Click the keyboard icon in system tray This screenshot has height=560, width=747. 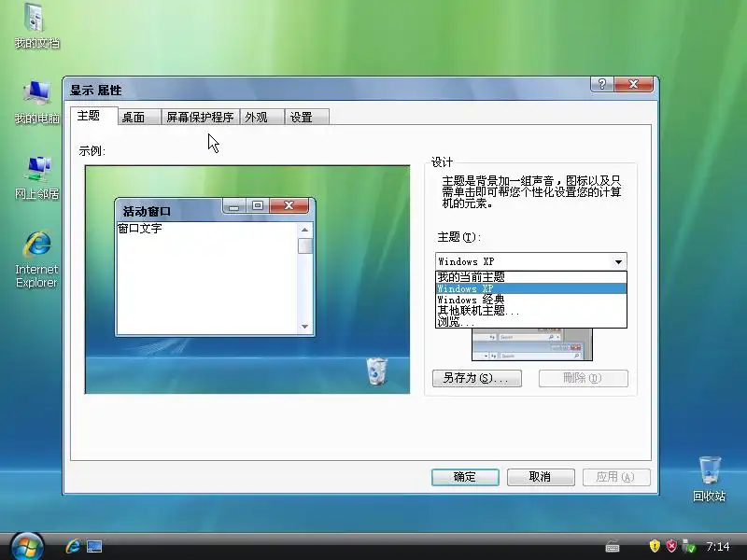pos(613,547)
